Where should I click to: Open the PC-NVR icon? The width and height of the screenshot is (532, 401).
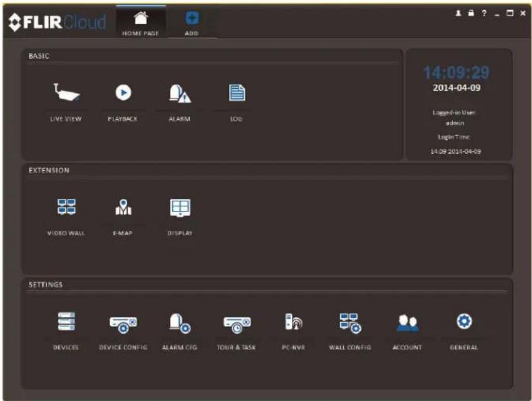pos(294,322)
